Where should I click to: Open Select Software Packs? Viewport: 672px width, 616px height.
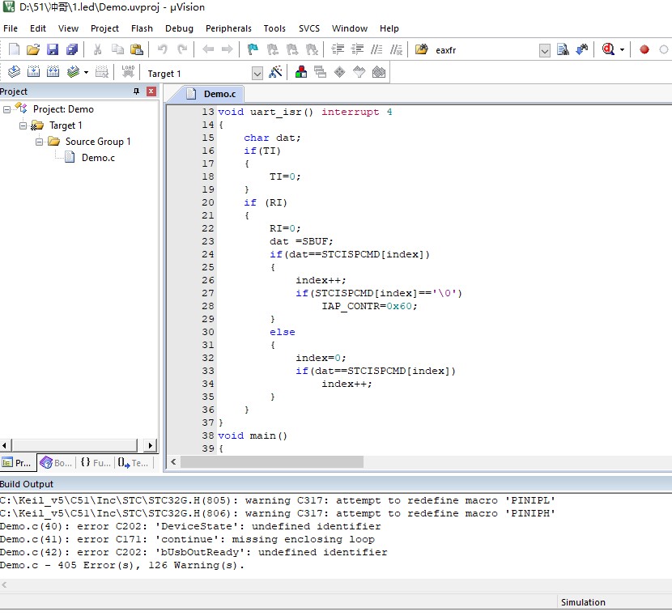(359, 71)
